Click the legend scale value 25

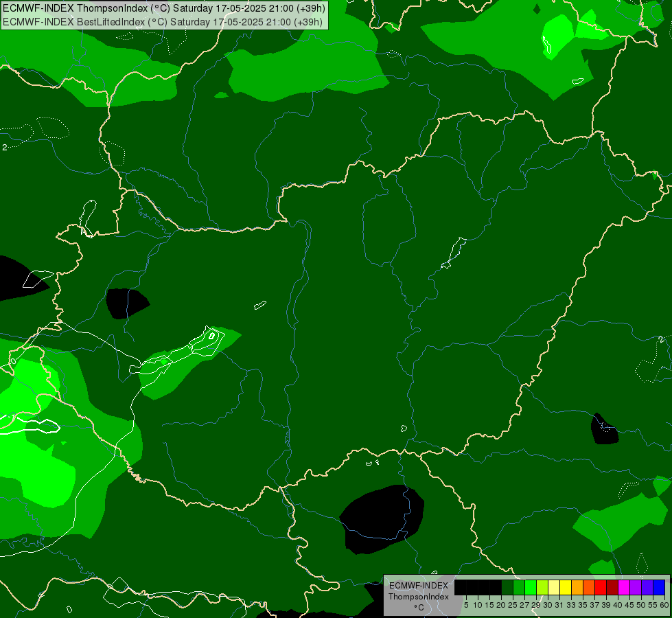513,605
